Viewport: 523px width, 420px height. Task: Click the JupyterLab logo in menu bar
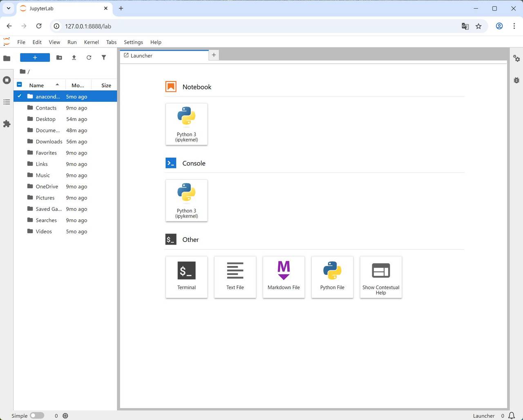[7, 42]
